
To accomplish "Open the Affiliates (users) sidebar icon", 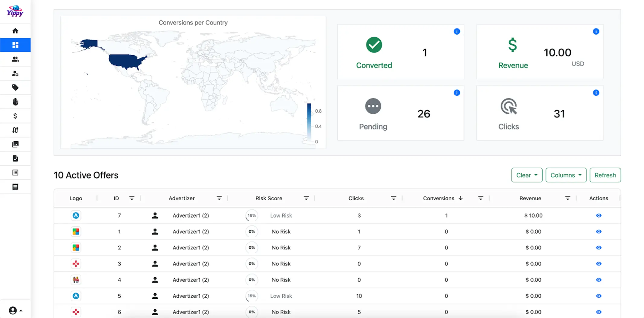I will point(15,59).
